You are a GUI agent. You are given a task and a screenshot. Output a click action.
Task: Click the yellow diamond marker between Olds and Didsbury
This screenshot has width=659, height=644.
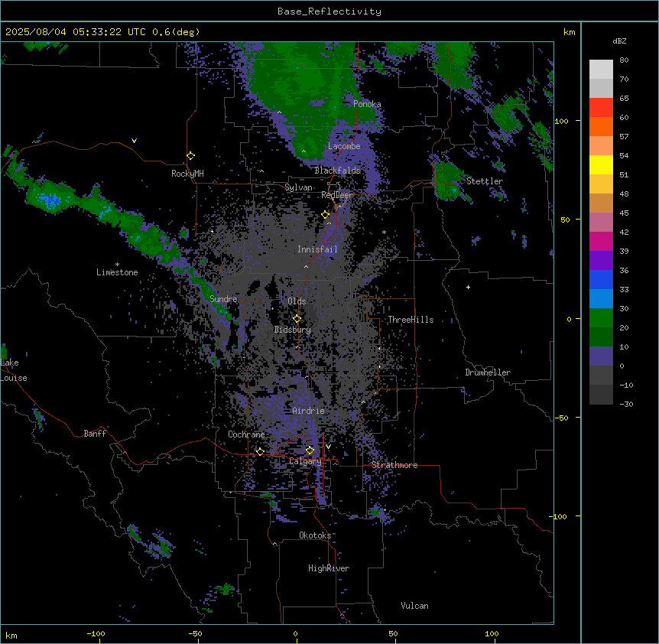coord(297,319)
